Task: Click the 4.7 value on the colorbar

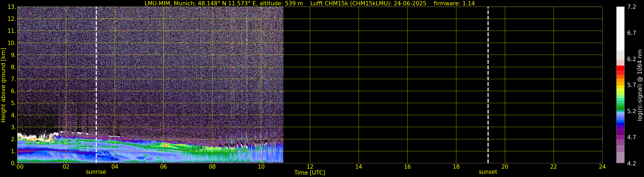Action: (632, 137)
